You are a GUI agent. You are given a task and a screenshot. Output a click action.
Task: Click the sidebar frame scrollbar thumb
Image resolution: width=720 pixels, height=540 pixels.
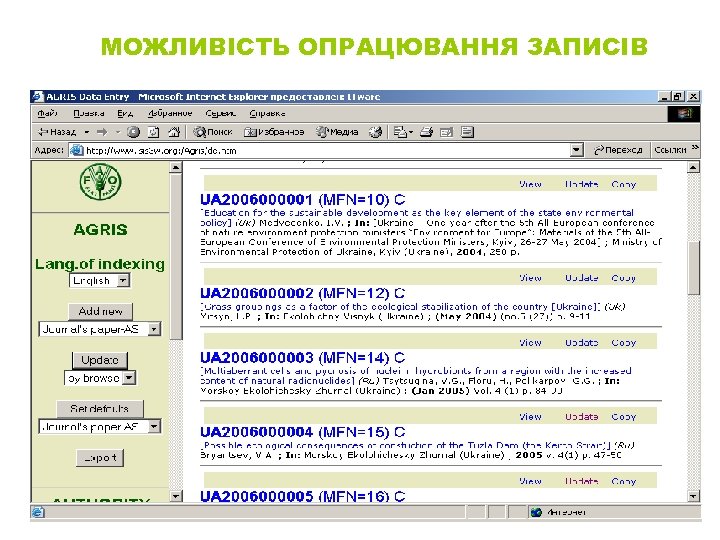176,256
